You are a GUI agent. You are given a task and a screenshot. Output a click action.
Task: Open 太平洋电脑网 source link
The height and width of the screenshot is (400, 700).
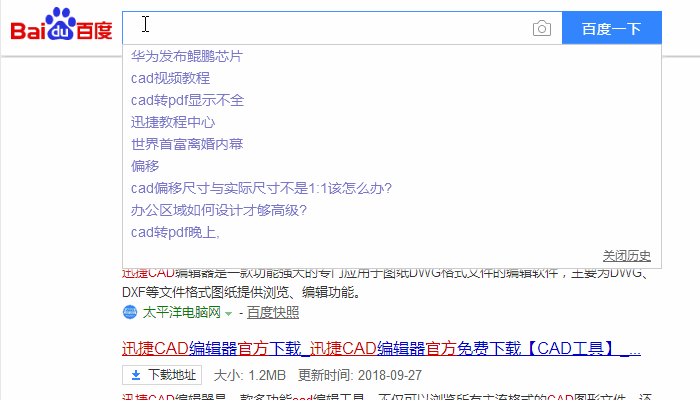182,312
